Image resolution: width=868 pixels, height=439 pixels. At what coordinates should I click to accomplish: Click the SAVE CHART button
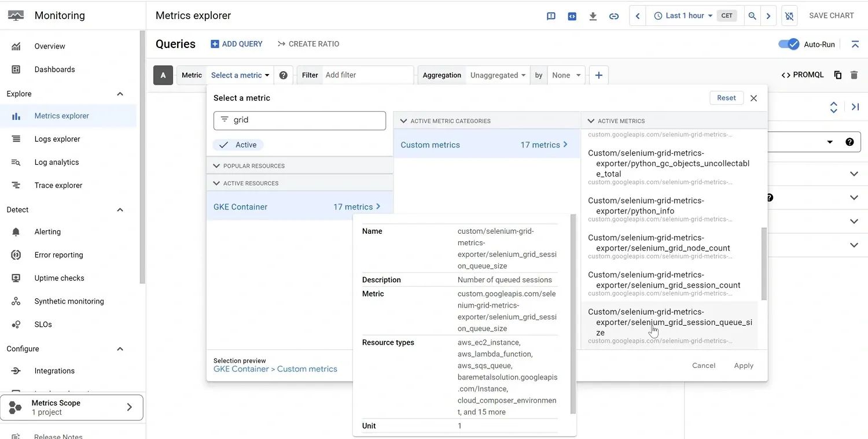click(x=832, y=16)
